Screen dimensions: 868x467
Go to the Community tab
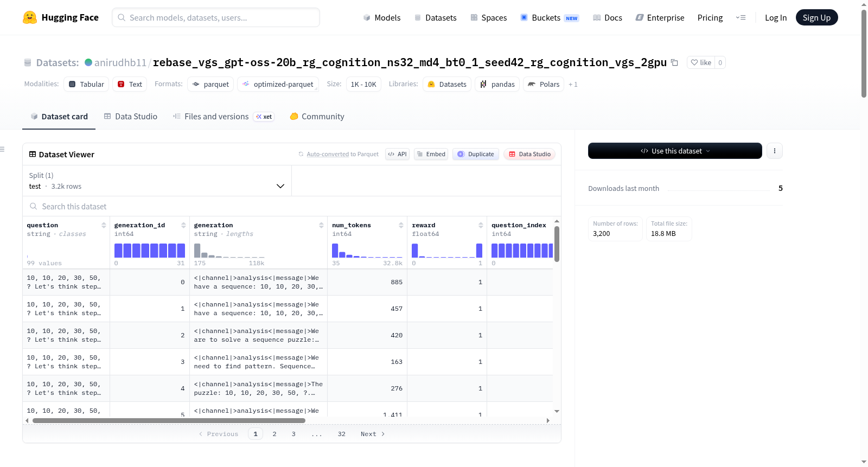coord(317,117)
